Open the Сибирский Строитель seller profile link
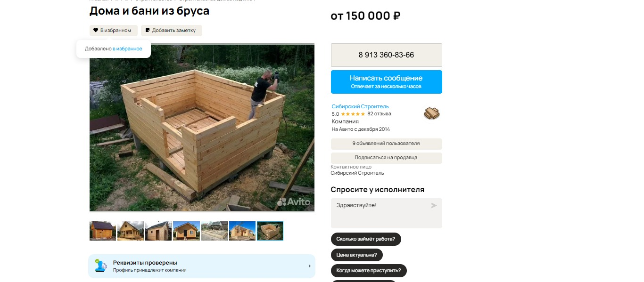 coord(360,106)
